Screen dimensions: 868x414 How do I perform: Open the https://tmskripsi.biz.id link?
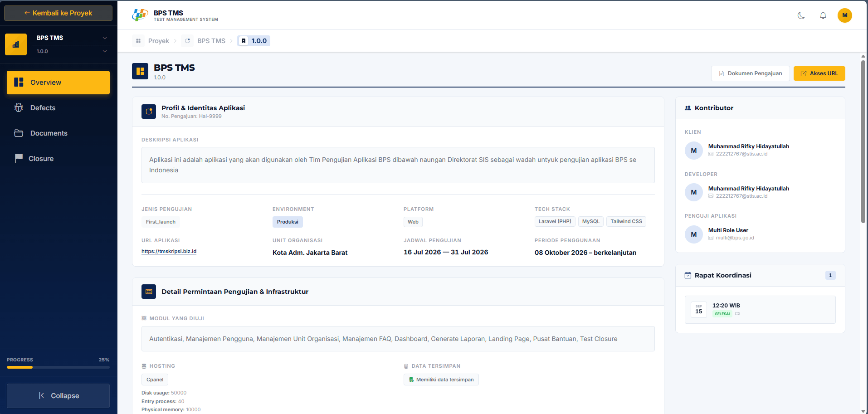pyautogui.click(x=169, y=251)
